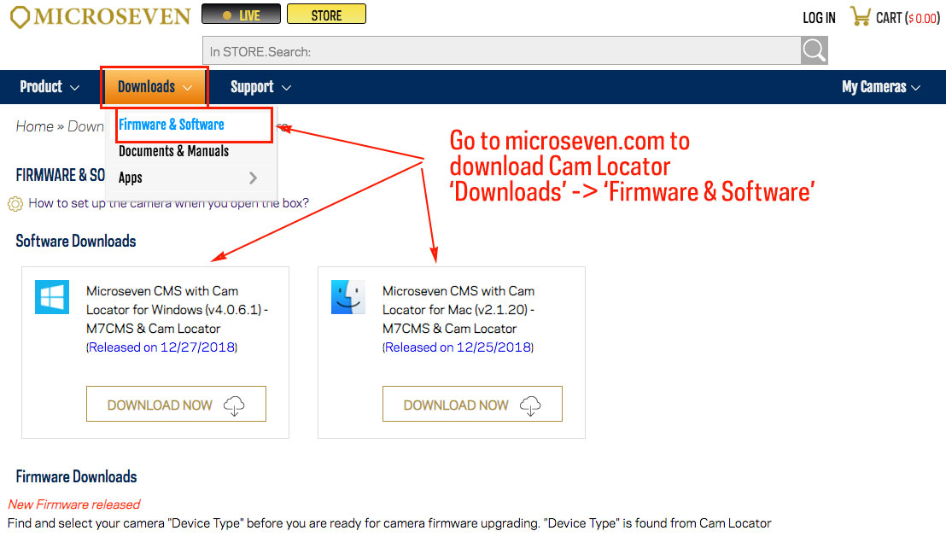Open the shopping cart icon
The height and width of the screenshot is (560, 946).
click(x=861, y=16)
